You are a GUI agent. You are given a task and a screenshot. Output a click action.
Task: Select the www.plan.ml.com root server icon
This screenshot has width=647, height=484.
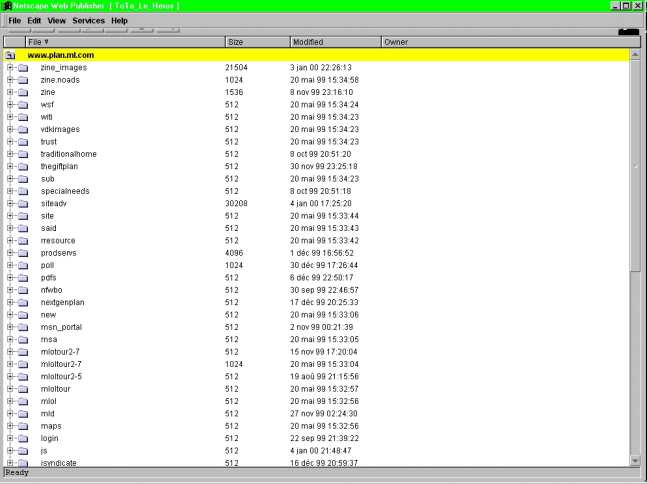coord(11,55)
